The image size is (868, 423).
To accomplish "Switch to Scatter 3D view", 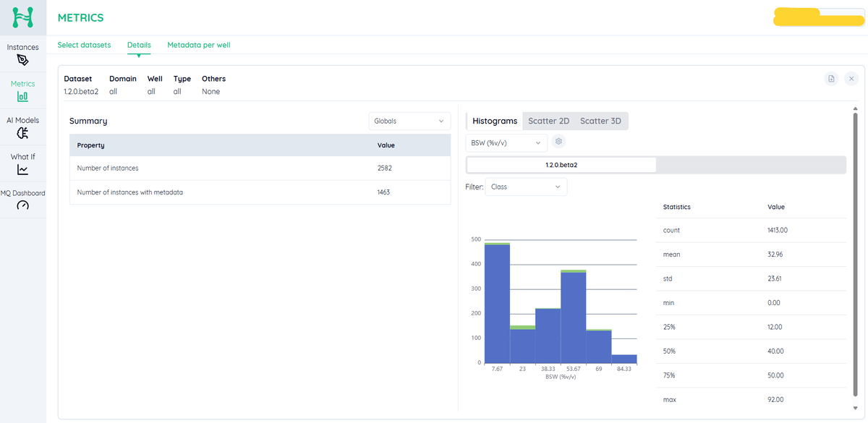I will coord(601,121).
